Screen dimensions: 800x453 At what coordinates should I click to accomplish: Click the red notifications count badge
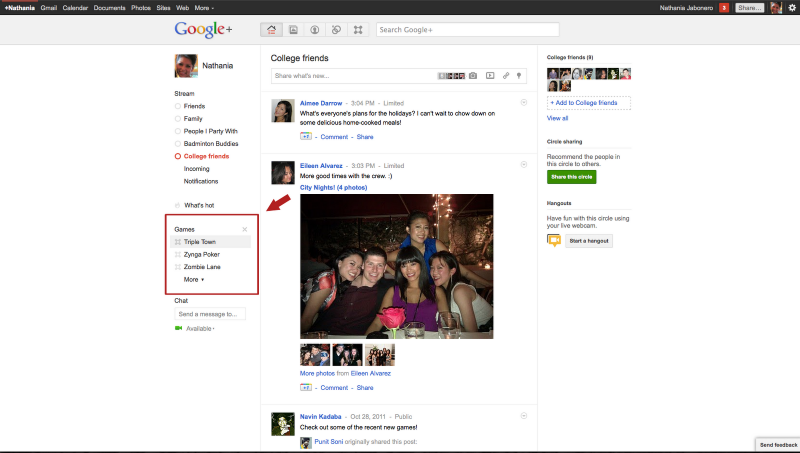click(724, 7)
